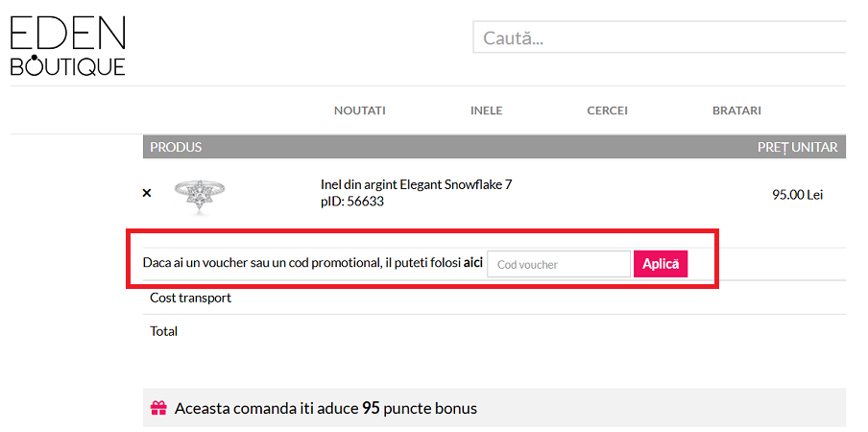Click the Total row label
The image size is (868, 432).
[163, 331]
